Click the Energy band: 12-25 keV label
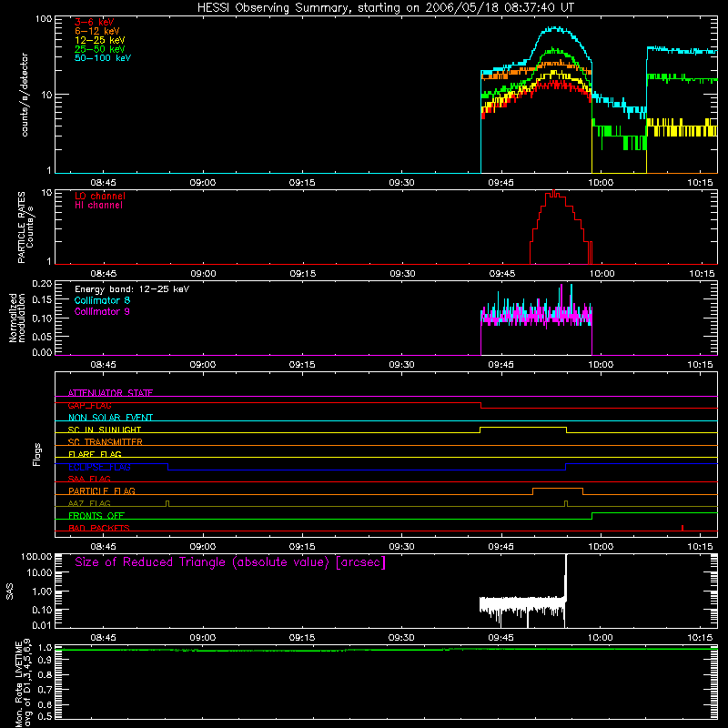The height and width of the screenshot is (728, 728). coord(132,289)
